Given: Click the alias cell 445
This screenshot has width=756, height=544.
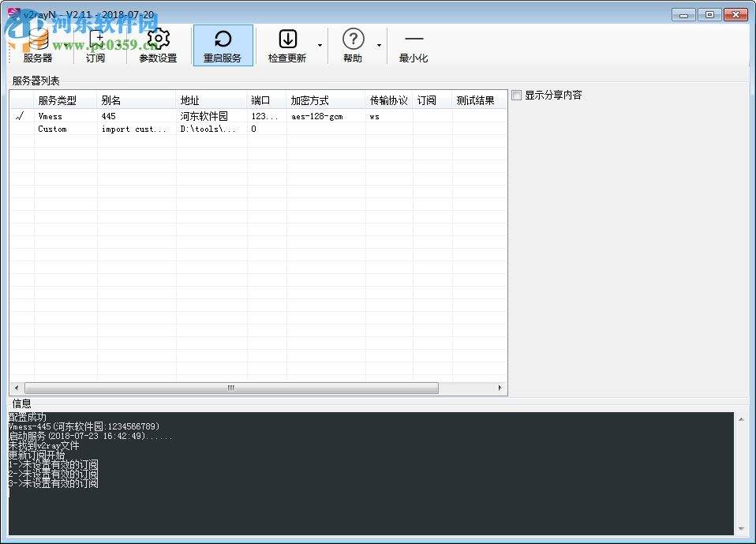Looking at the screenshot, I should 108,116.
